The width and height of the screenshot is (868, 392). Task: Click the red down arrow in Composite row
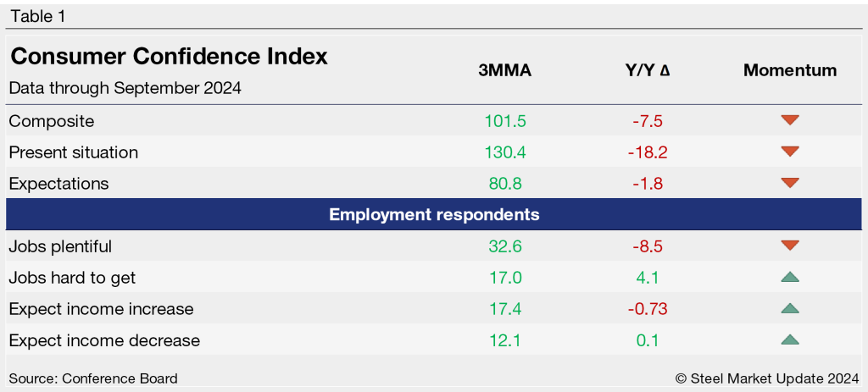790,120
